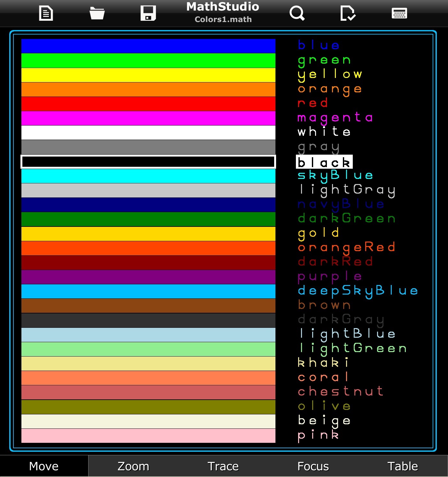Screen dimensions: 448x477
Task: Select the black color bar
Action: pos(148,162)
